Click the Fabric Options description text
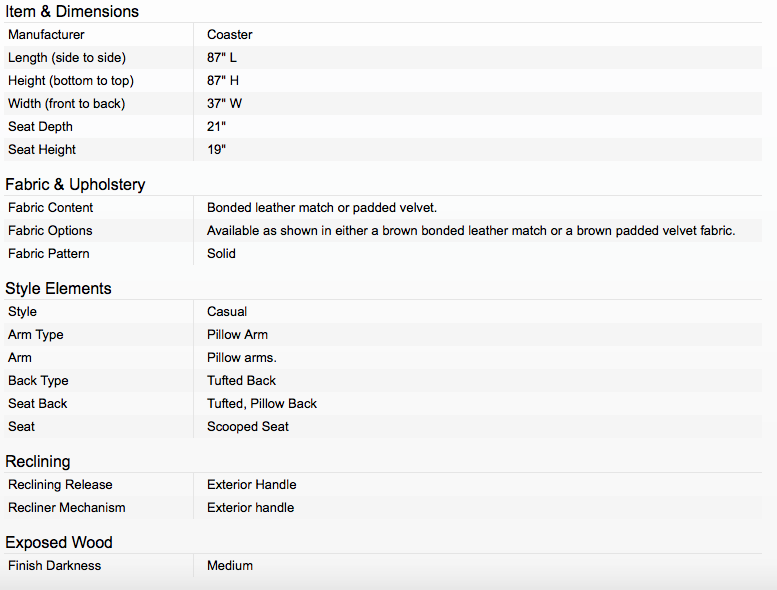Viewport: 777px width, 590px height. pyautogui.click(x=471, y=231)
